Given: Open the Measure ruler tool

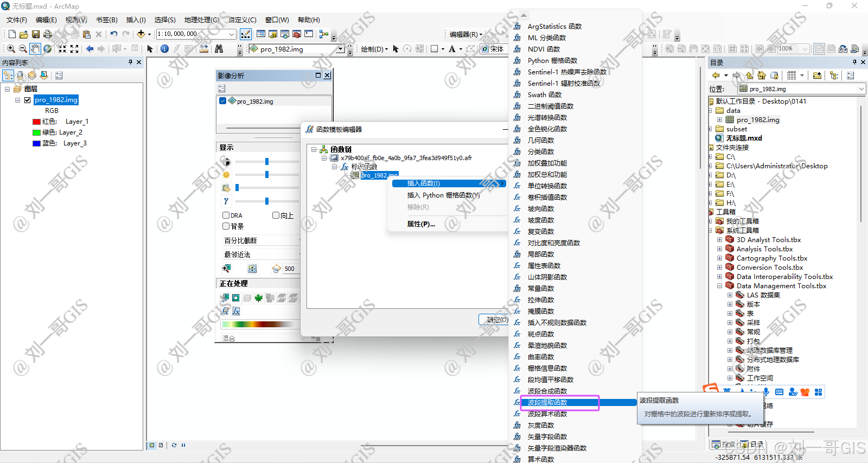Looking at the screenshot, I should click(x=204, y=49).
